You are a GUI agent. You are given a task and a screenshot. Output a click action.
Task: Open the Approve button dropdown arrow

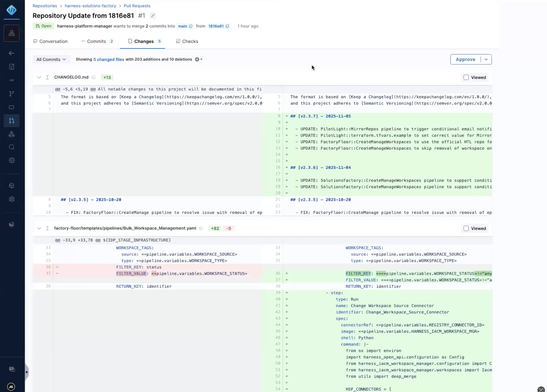486,59
